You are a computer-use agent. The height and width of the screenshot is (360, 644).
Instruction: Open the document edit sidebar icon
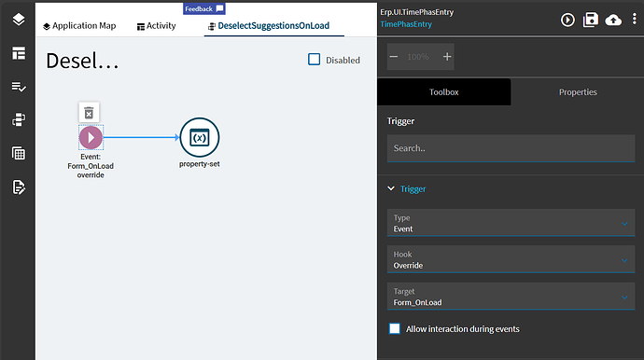(19, 187)
